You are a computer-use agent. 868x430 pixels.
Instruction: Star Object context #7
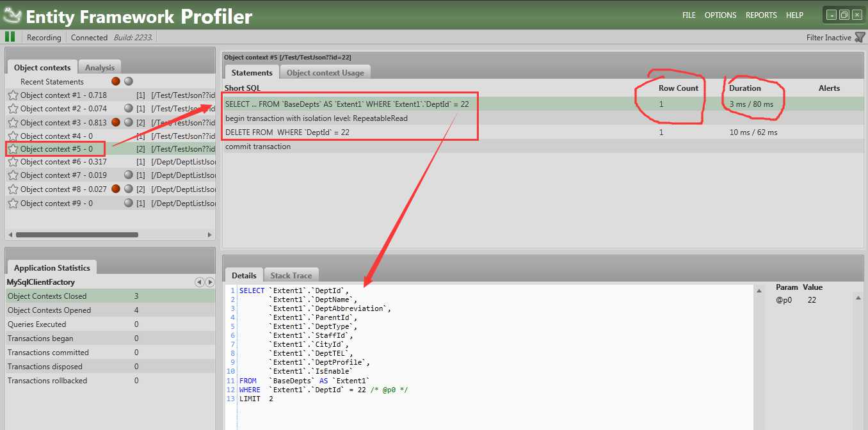tap(13, 175)
